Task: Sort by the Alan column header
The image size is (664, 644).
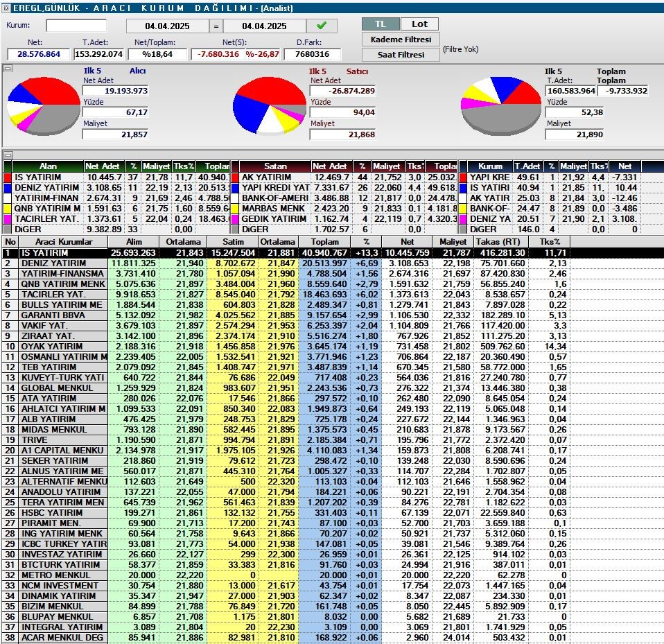Action: point(48,166)
